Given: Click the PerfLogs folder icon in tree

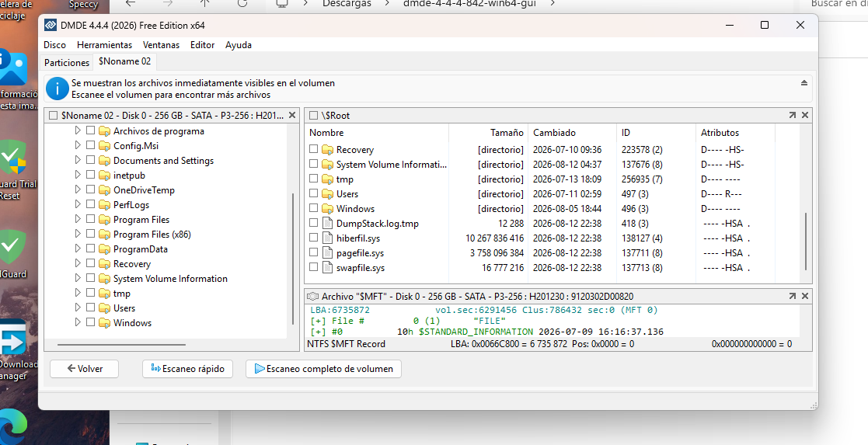Looking at the screenshot, I should [104, 205].
